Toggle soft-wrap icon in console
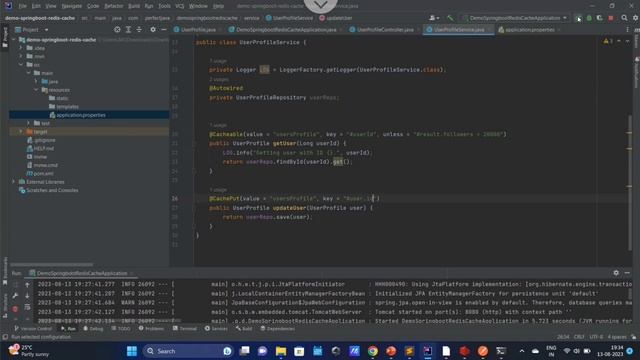Screen dimensions: 640x360 27,307
